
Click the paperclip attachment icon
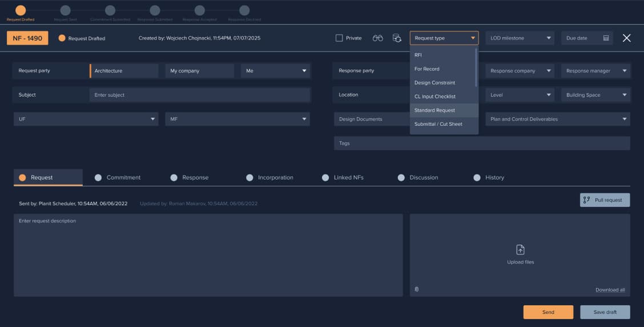click(x=416, y=290)
